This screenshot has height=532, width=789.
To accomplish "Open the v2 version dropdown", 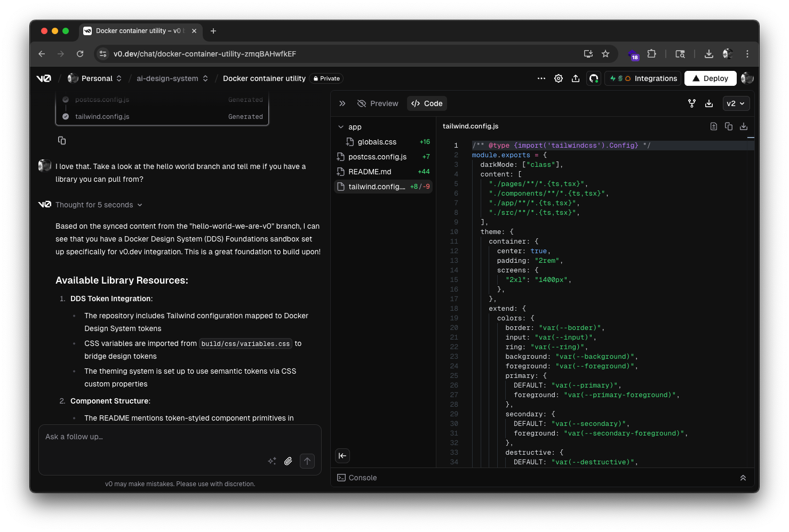I will tap(736, 103).
